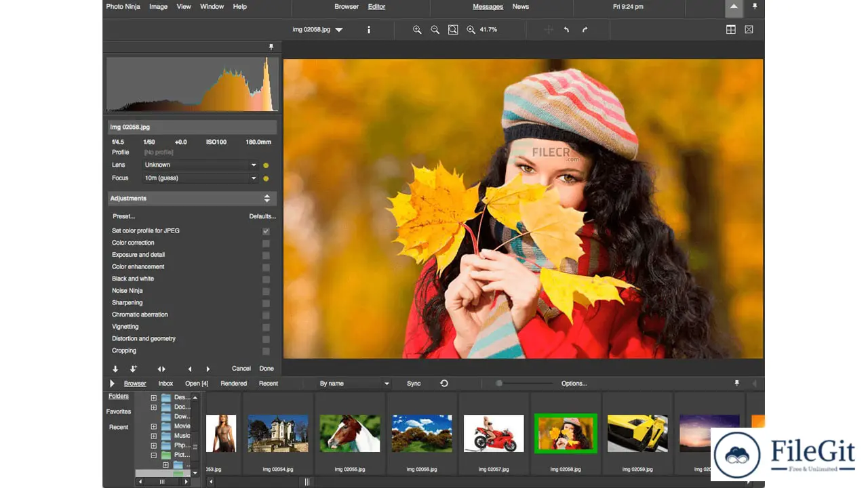Collapse the Pict... folder tree node
The height and width of the screenshot is (488, 868).
pyautogui.click(x=154, y=455)
